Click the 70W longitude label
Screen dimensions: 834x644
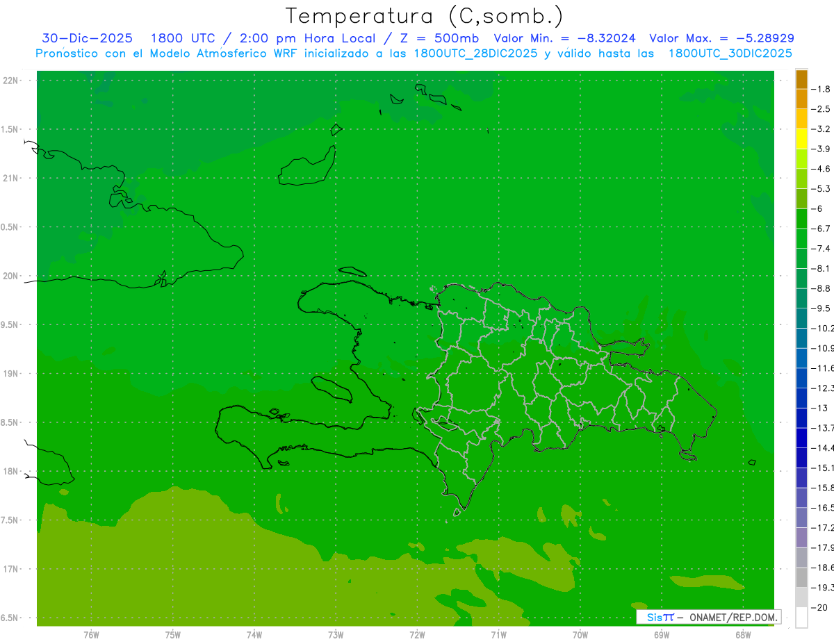(x=580, y=635)
